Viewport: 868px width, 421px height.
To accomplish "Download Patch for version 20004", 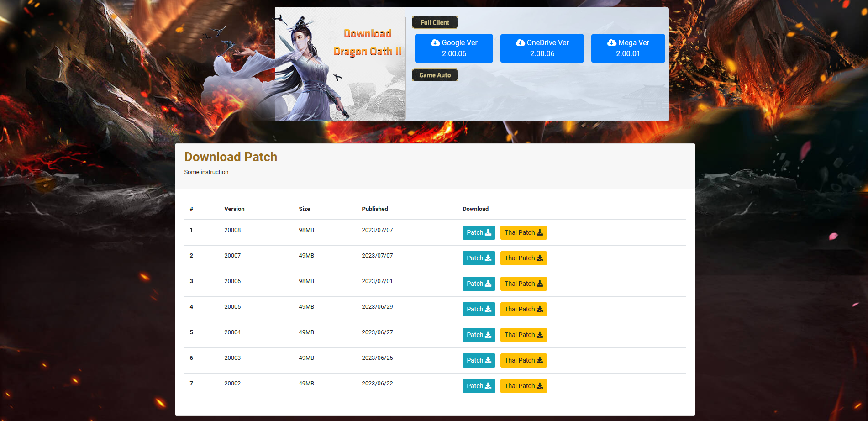I will 479,335.
